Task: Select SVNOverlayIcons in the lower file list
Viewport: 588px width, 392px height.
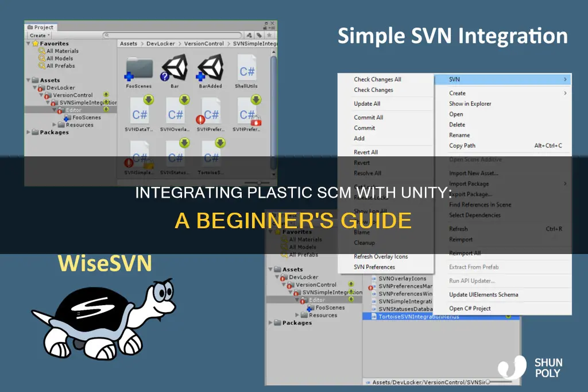Action: [402, 279]
